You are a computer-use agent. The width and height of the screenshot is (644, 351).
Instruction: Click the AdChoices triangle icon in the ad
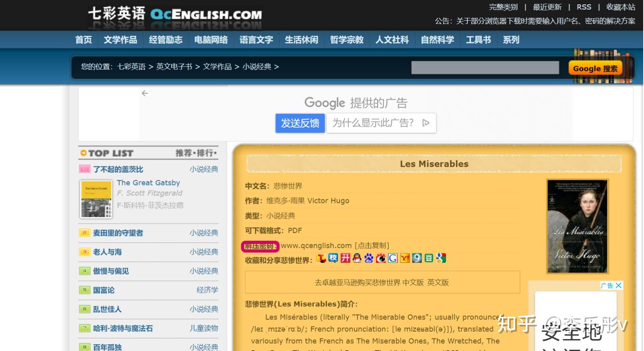(x=426, y=123)
